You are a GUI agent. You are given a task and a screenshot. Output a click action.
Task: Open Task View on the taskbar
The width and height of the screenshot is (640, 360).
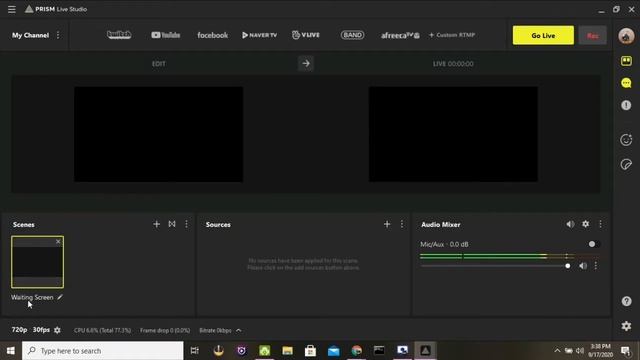pos(195,351)
